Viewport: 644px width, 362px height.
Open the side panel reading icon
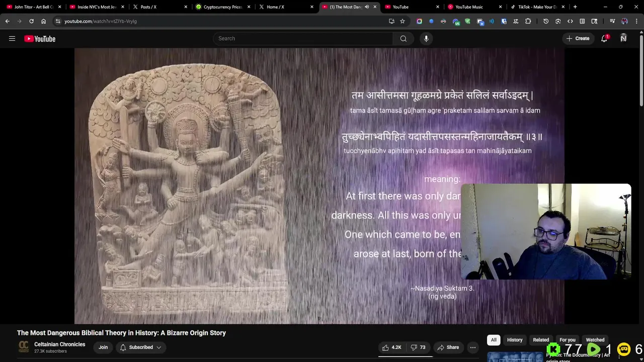(582, 21)
